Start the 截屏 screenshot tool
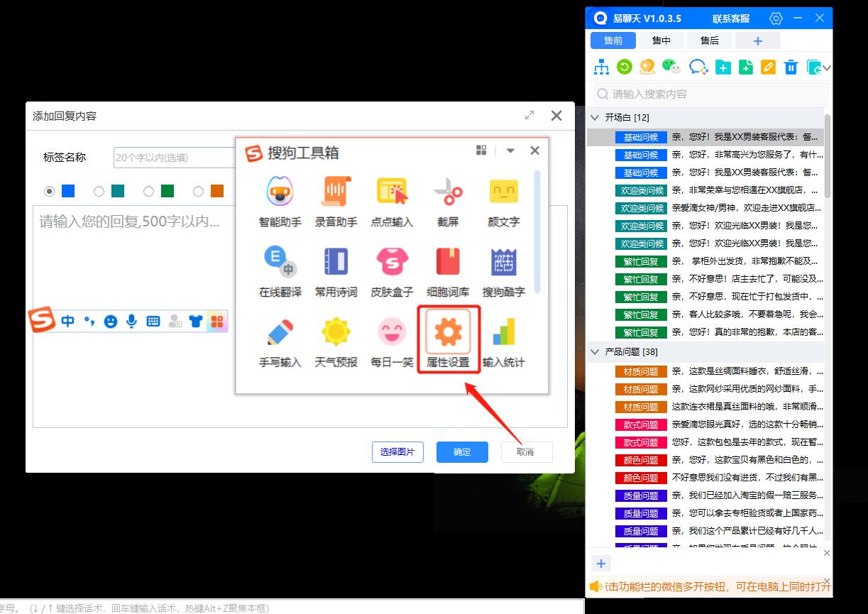868x614 pixels. tap(448, 201)
